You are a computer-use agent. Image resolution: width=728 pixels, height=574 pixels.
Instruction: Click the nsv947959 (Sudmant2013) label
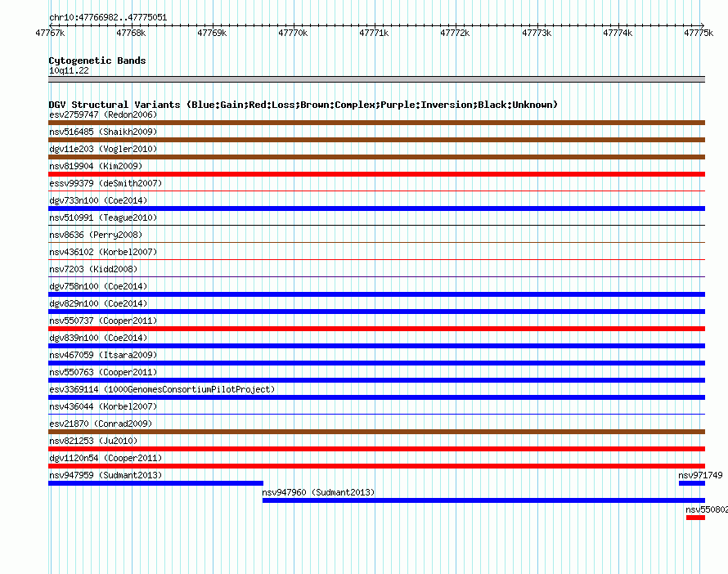tap(106, 475)
